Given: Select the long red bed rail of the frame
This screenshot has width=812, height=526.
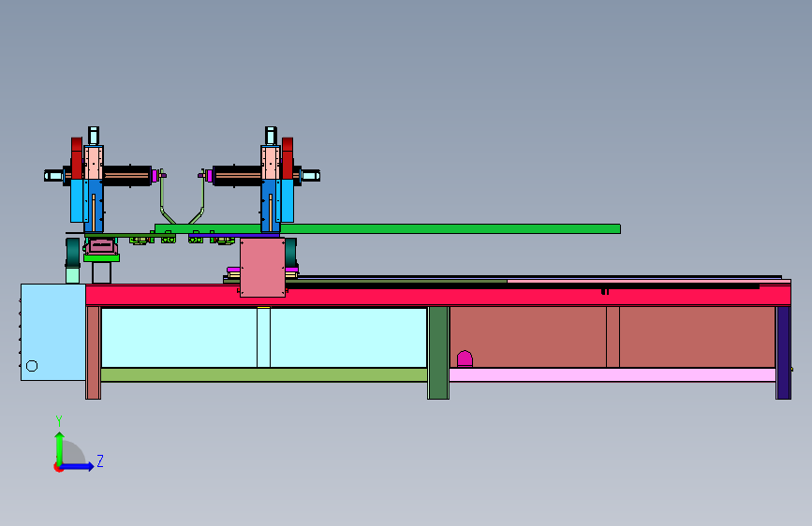Looking at the screenshot, I should tap(438, 295).
